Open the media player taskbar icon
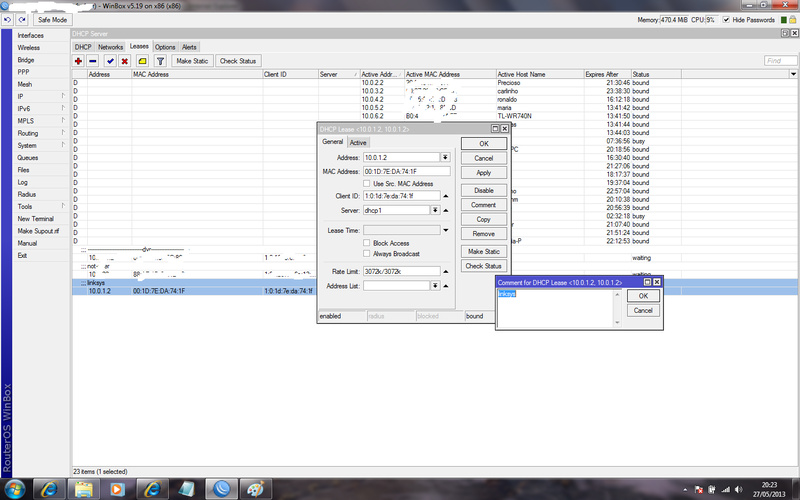 [x=117, y=489]
